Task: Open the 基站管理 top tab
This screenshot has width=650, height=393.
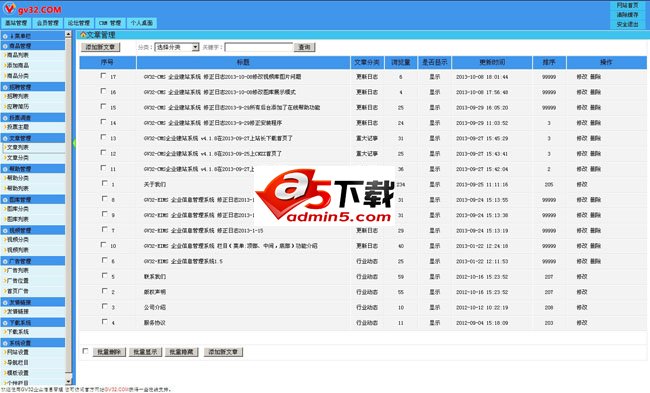Action: click(16, 23)
